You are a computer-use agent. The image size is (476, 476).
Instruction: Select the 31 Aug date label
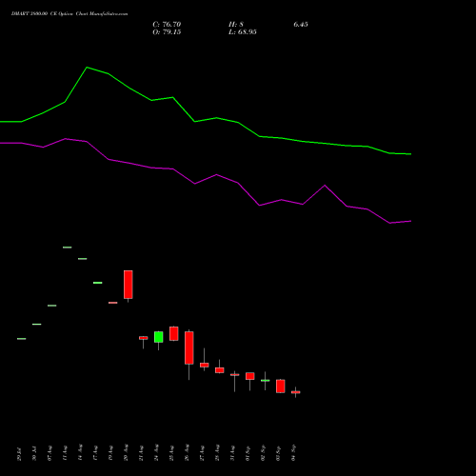(232, 453)
